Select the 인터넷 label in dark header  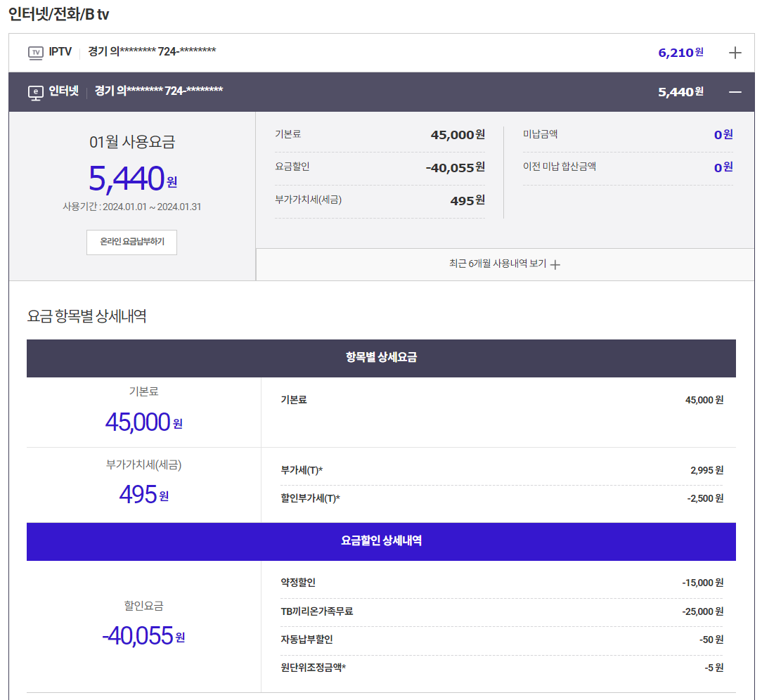[x=63, y=91]
